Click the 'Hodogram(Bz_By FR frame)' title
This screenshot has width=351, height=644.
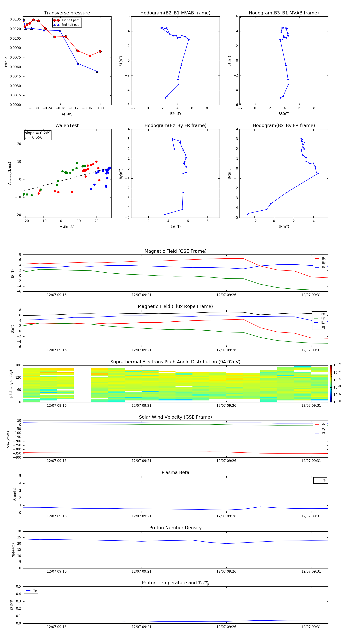[175, 125]
